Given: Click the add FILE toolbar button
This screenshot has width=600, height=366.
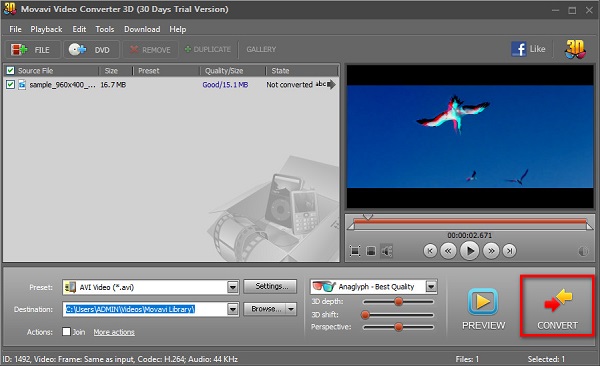Looking at the screenshot, I should coord(33,50).
